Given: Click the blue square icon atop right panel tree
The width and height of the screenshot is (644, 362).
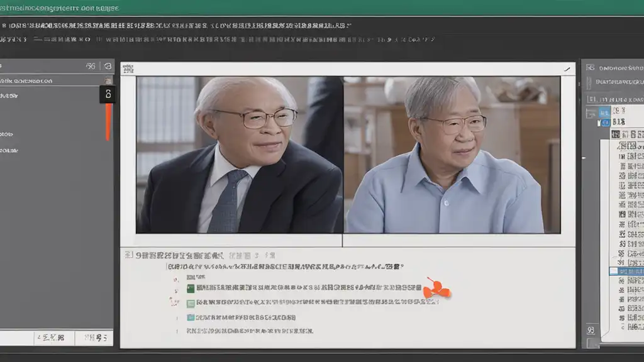Looking at the screenshot, I should click(604, 112).
